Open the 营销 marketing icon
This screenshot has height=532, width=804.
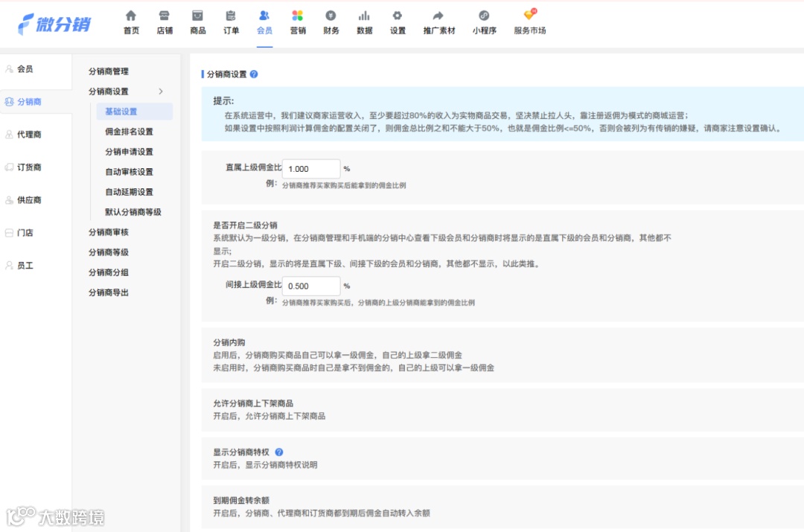click(297, 16)
